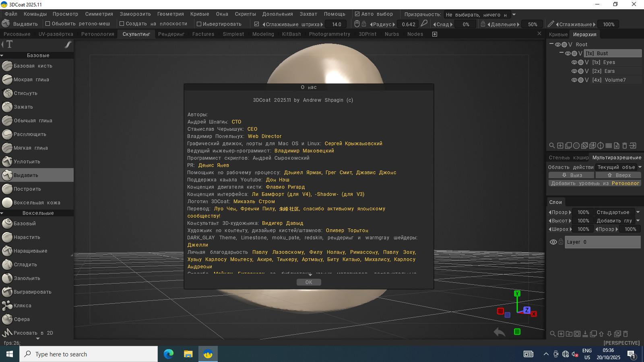Viewport: 644px width, 362px height.
Task: Click the undo arrow in viewport
Action: coord(500,332)
